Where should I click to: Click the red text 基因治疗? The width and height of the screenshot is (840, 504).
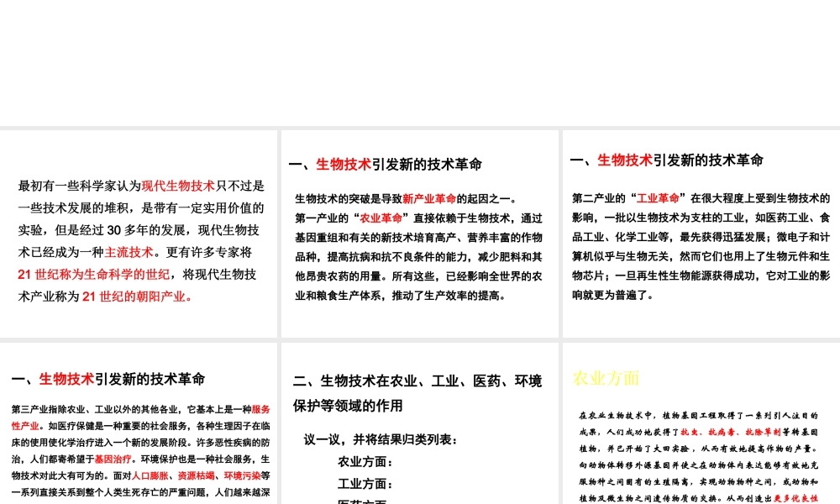[x=113, y=459]
